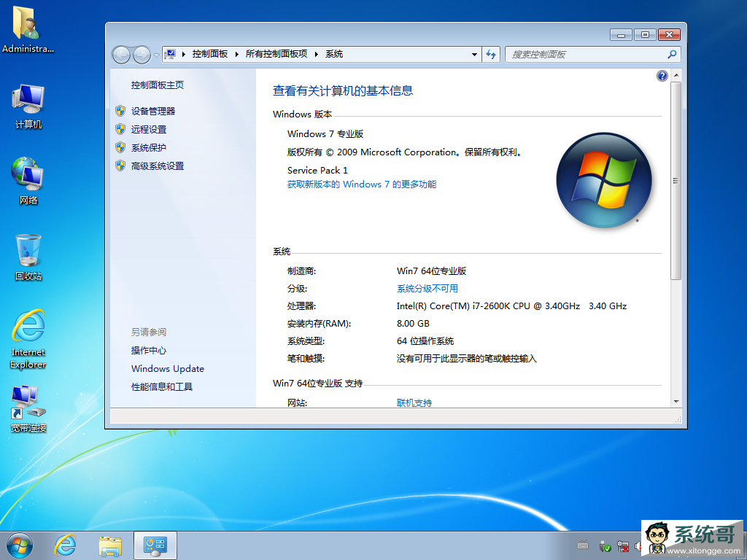Click the i7-2600K processor text
747x560 pixels.
(x=511, y=306)
